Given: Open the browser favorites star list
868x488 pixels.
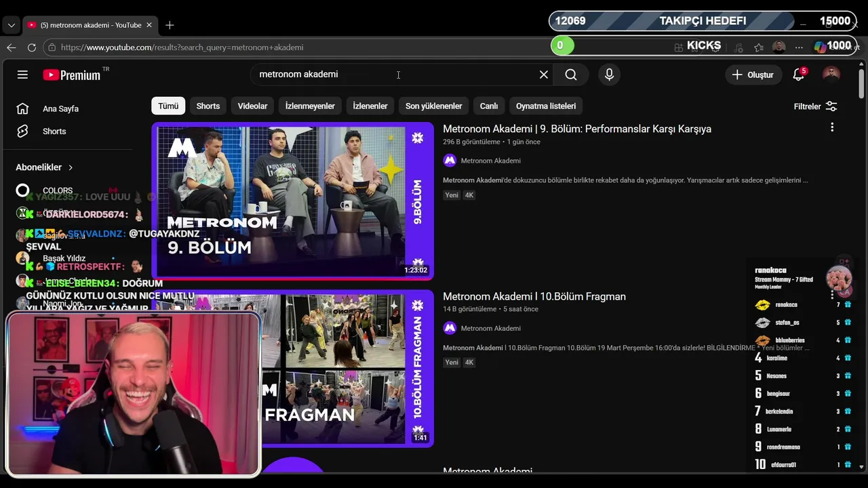Looking at the screenshot, I should click(759, 47).
